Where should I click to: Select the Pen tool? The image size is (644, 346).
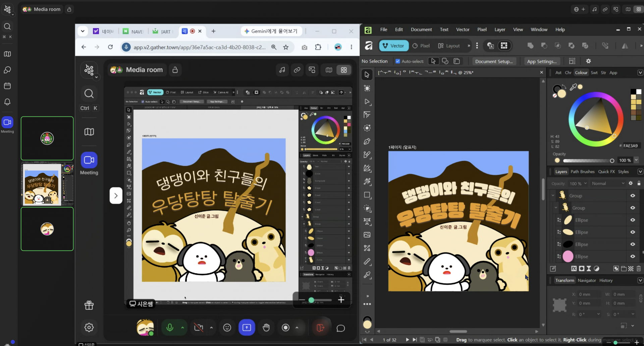[x=367, y=141]
